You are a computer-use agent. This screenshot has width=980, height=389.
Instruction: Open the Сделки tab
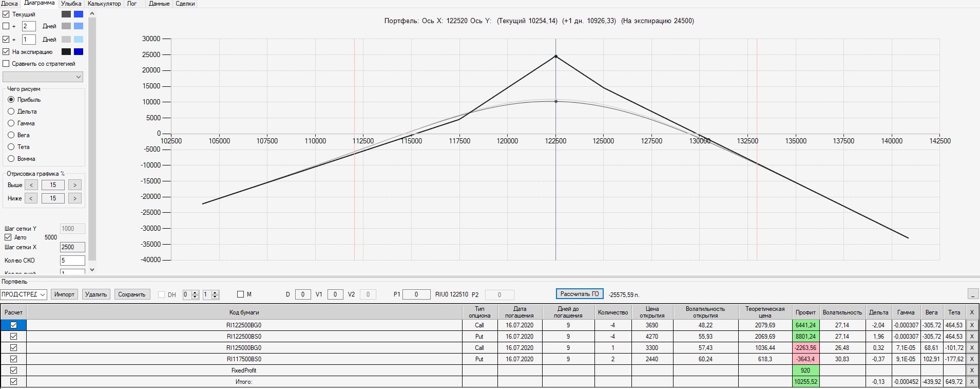pos(185,4)
